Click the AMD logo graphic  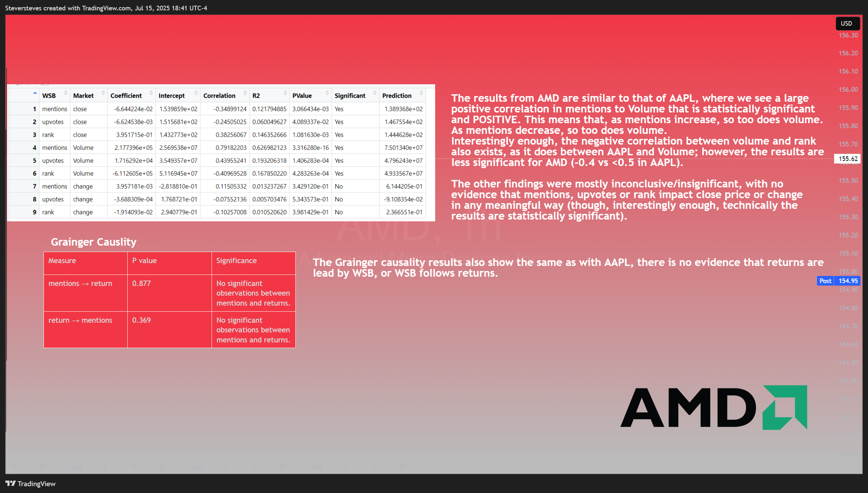714,407
